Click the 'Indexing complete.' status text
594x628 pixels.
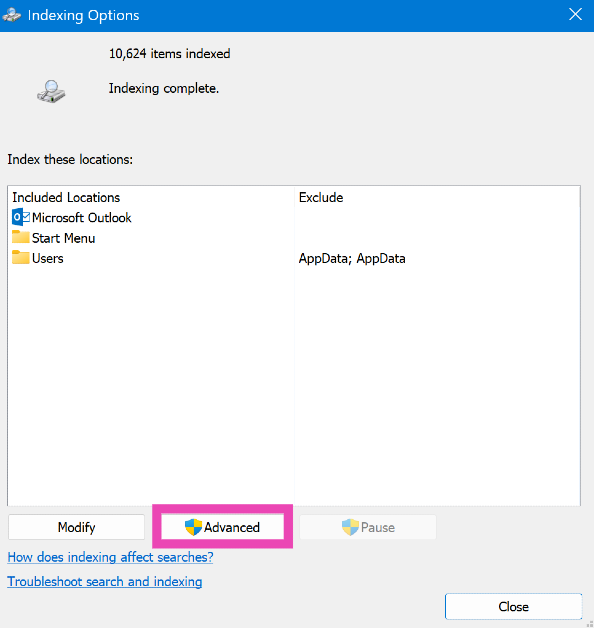(164, 88)
